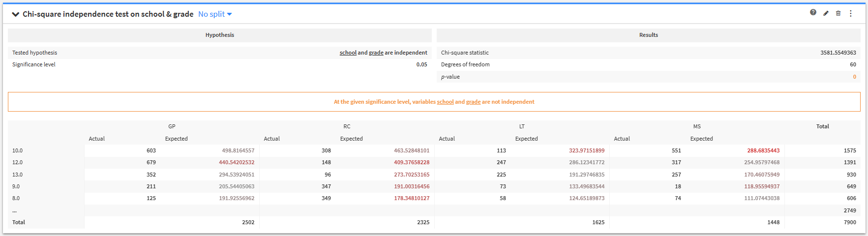Click RC expected value 463.52848101
This screenshot has height=236, width=868.
tap(412, 150)
